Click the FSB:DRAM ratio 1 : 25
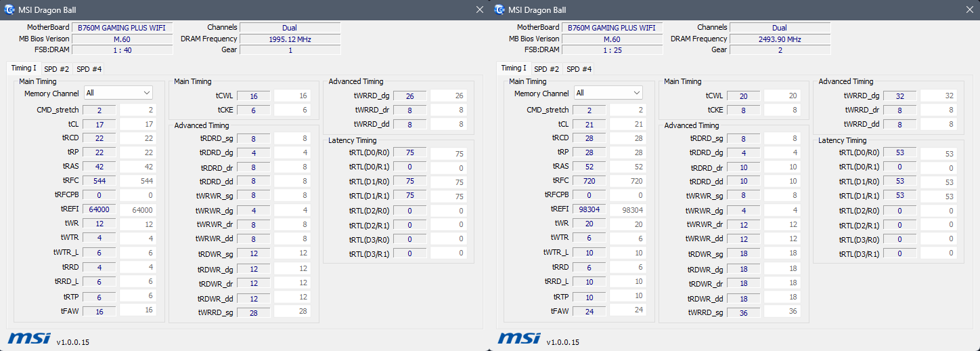Image resolution: width=980 pixels, height=351 pixels. coord(612,50)
